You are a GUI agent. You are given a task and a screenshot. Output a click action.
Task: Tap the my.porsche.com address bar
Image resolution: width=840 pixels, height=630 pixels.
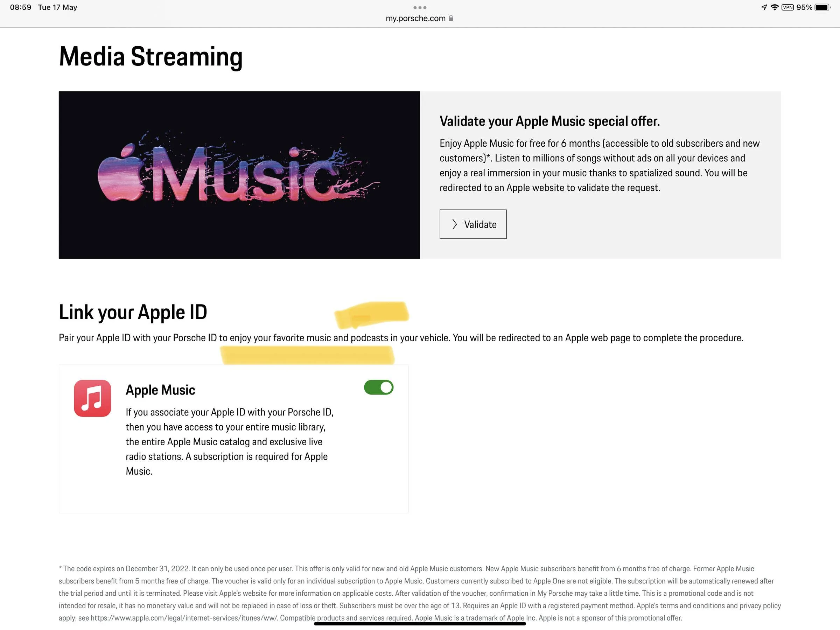[x=420, y=18]
